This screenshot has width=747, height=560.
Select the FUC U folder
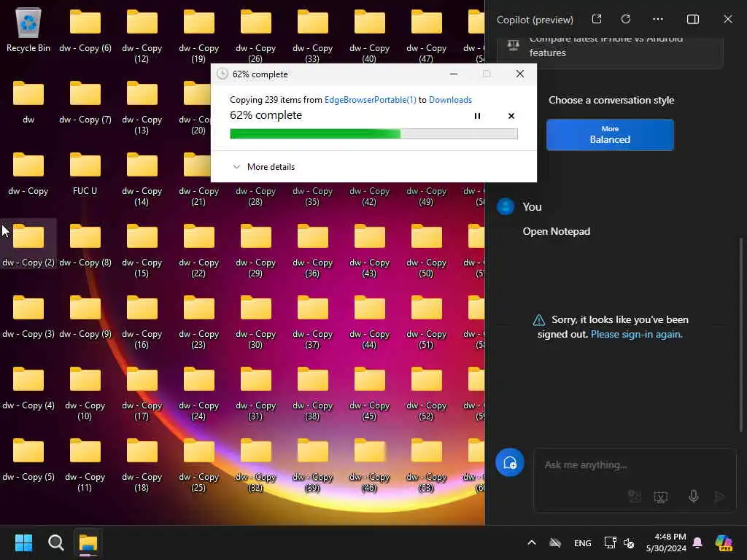85,174
